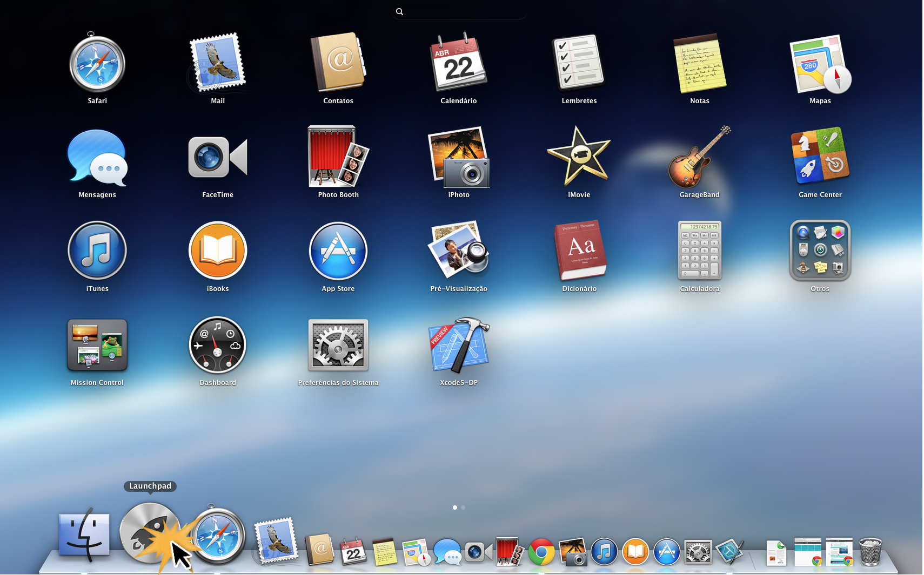
Task: Open orange iBooks icon in the Dock
Action: click(x=635, y=552)
